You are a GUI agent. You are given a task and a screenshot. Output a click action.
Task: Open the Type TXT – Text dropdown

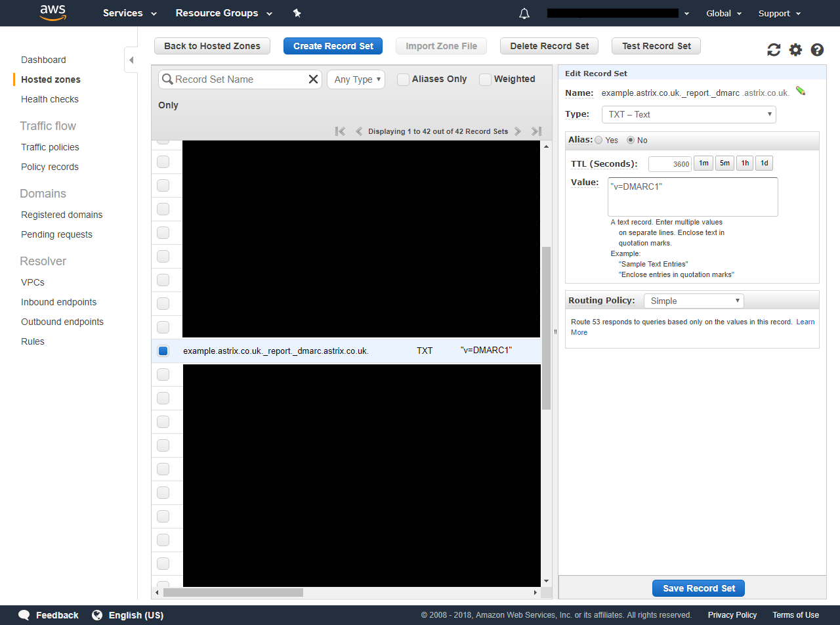[688, 114]
